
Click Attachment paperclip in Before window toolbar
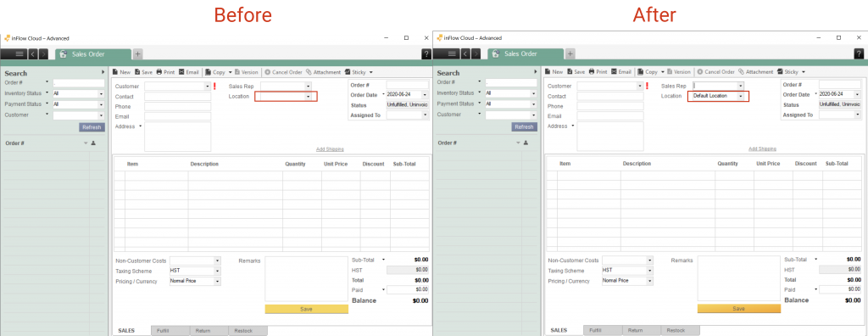click(309, 72)
